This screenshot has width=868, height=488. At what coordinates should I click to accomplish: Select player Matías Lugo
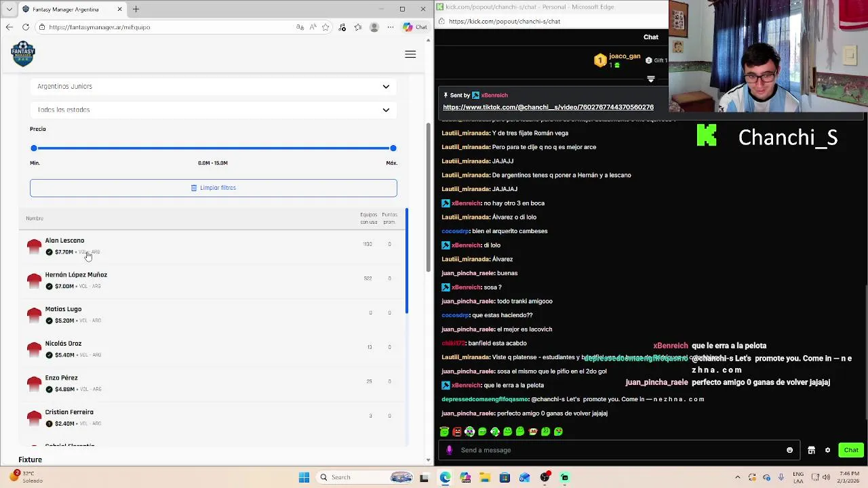click(x=213, y=314)
